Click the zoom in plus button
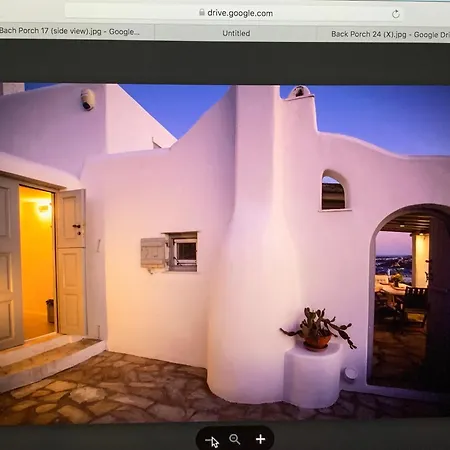This screenshot has width=450, height=450. pyautogui.click(x=260, y=439)
